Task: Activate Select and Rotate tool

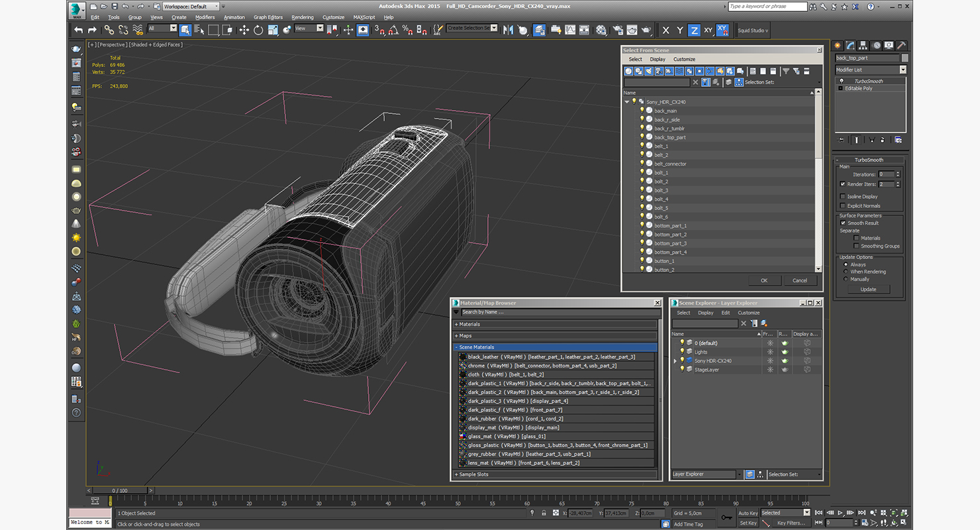Action: point(258,30)
